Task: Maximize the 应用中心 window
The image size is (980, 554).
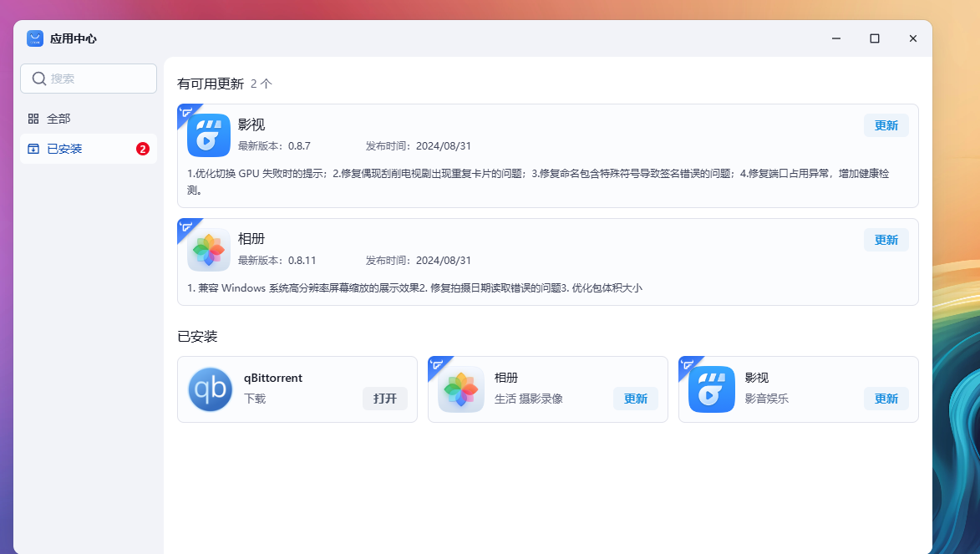Action: [x=875, y=38]
